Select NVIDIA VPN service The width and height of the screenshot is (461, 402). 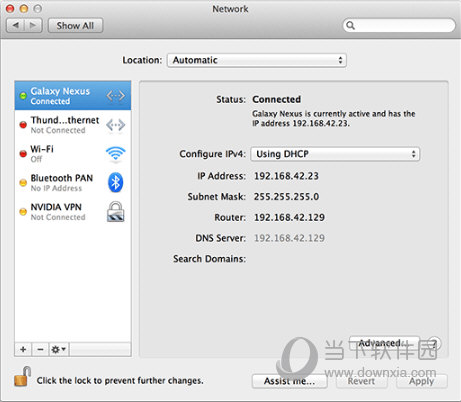(73, 212)
